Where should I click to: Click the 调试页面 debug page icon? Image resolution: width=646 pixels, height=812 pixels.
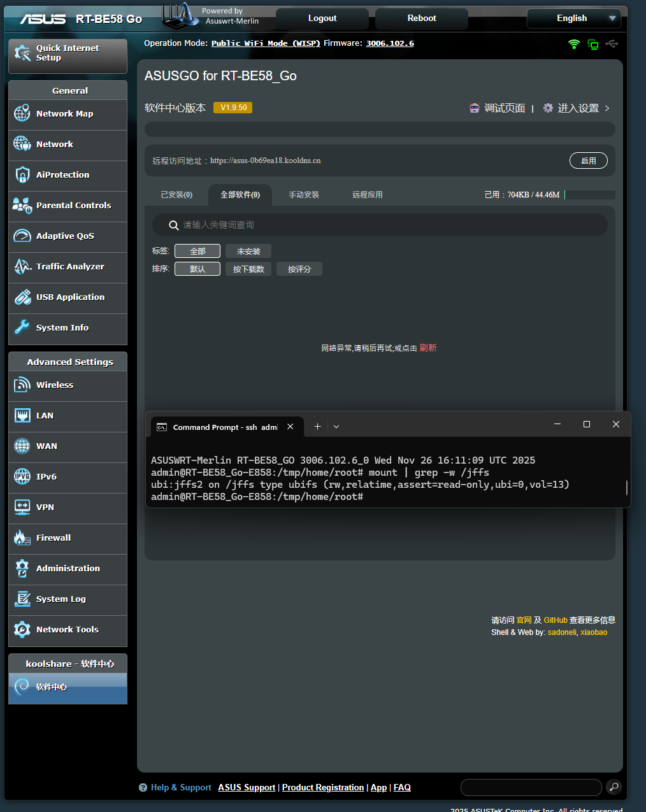pyautogui.click(x=475, y=108)
